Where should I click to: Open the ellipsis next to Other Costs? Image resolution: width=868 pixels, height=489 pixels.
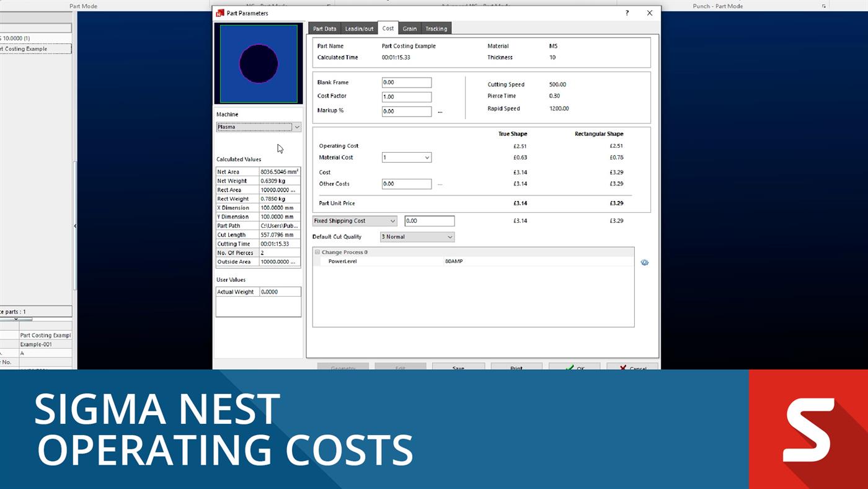click(x=440, y=184)
